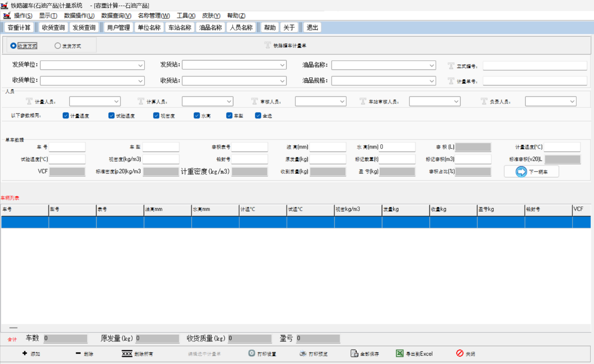
Task: Open the 数据查询(V) menu
Action: click(x=116, y=15)
